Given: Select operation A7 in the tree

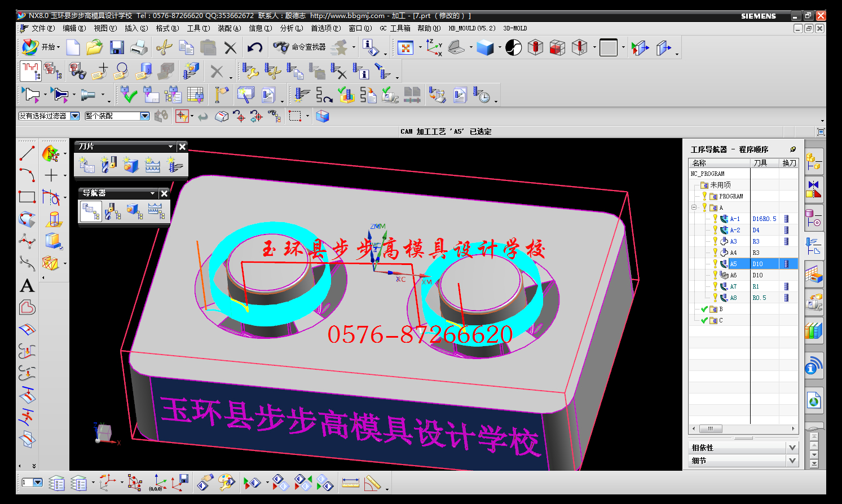Looking at the screenshot, I should [x=733, y=286].
